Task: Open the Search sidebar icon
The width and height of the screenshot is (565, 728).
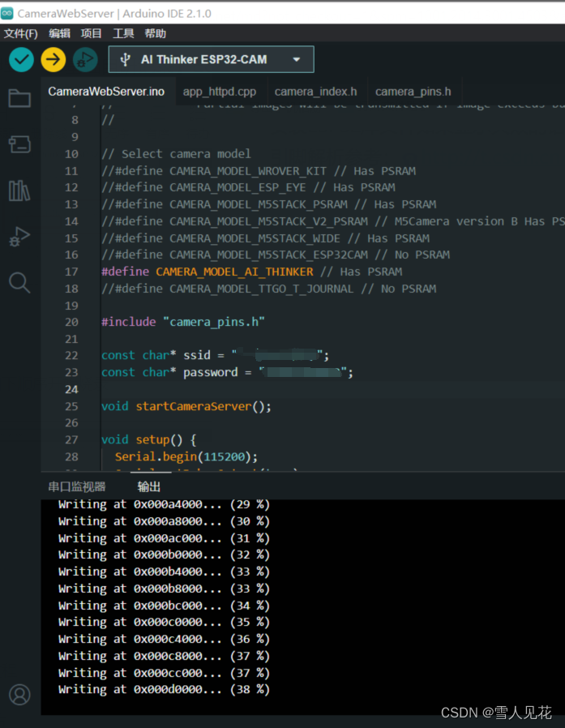Action: tap(19, 283)
